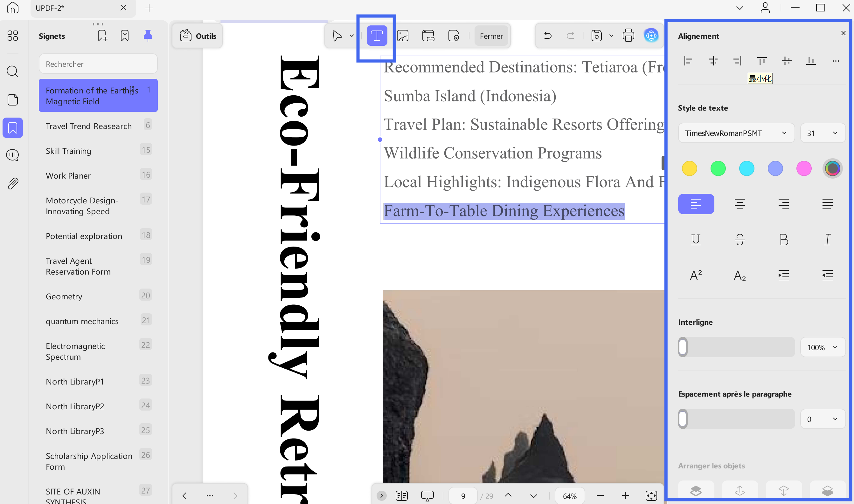
Task: Open paragraph spacing value dropdown
Action: [823, 419]
